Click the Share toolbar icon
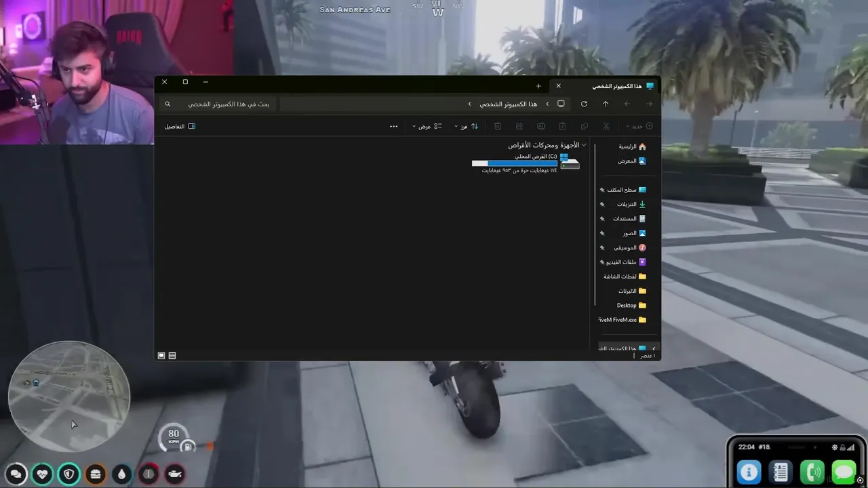The height and width of the screenshot is (488, 868). tap(519, 126)
